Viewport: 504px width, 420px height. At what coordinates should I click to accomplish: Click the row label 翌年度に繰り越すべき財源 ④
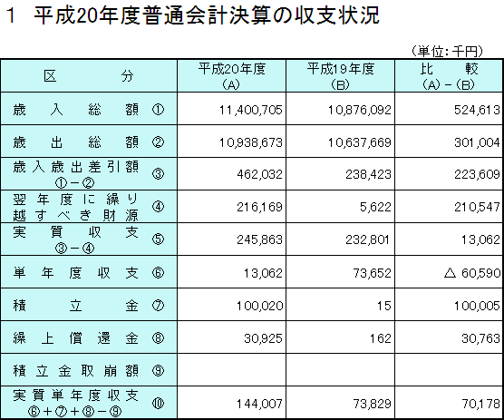89,207
